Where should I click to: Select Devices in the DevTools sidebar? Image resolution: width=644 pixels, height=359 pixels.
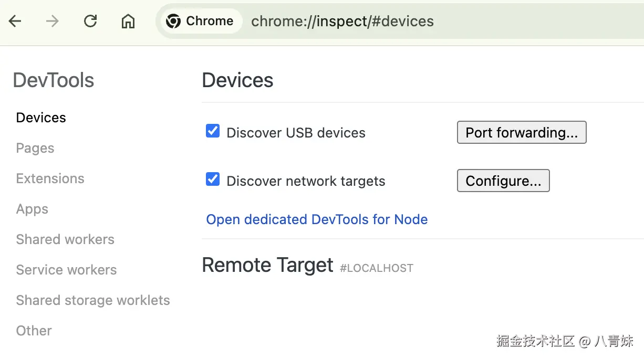(41, 118)
